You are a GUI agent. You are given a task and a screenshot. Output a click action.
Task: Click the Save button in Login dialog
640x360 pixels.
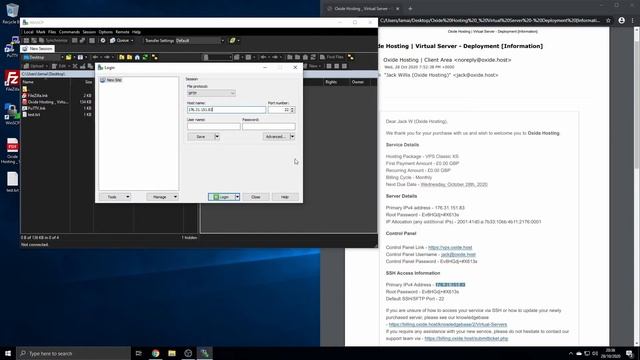tap(201, 137)
